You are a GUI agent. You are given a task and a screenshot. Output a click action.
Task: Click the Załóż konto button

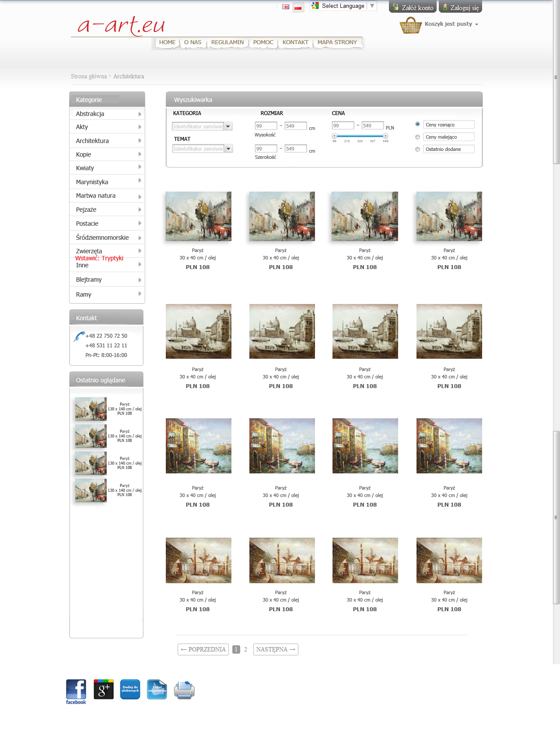pos(413,7)
